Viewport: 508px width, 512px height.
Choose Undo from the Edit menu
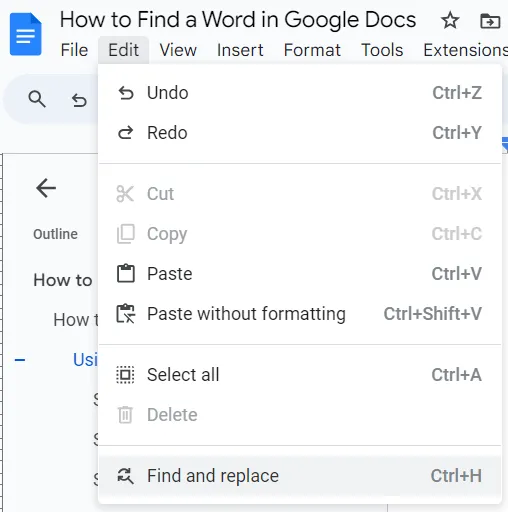(300, 93)
